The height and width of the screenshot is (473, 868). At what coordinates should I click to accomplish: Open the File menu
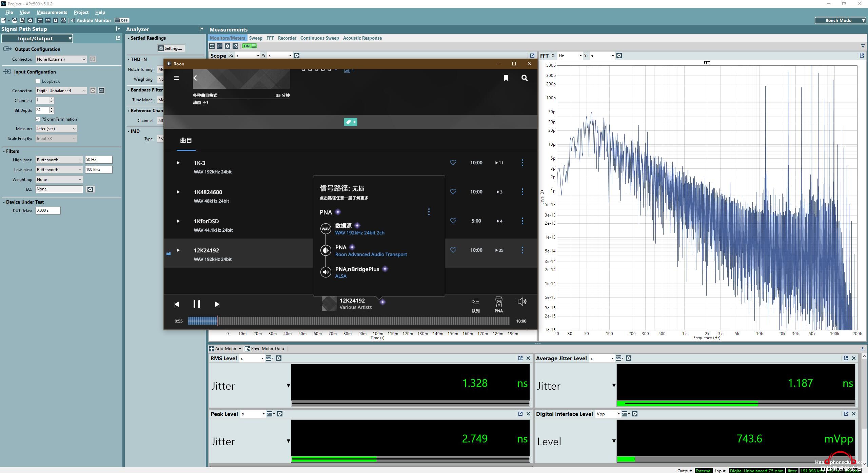[9, 12]
